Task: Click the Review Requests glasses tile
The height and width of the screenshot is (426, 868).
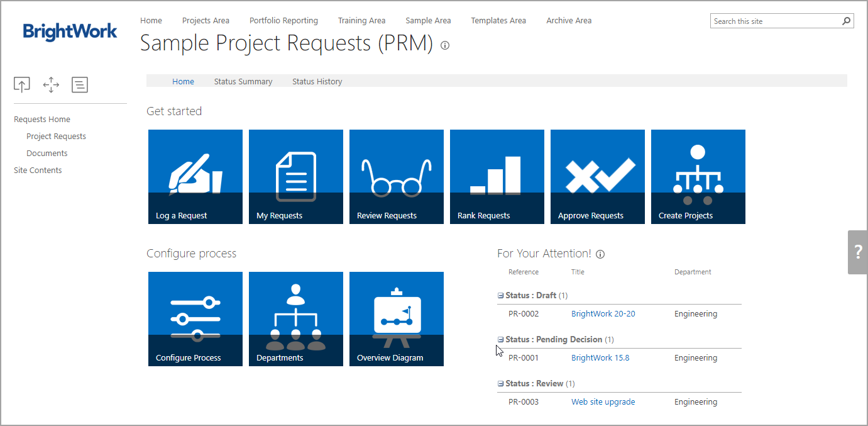Action: pos(396,177)
